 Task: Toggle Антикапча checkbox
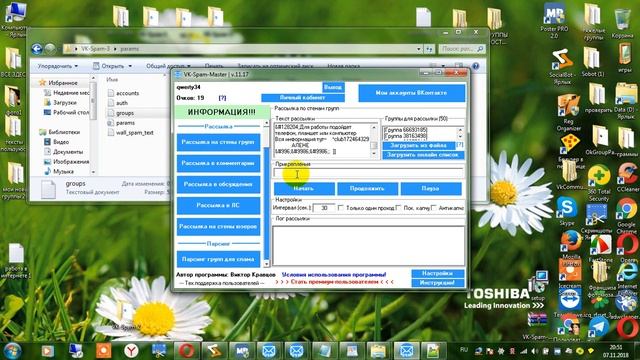click(x=433, y=208)
